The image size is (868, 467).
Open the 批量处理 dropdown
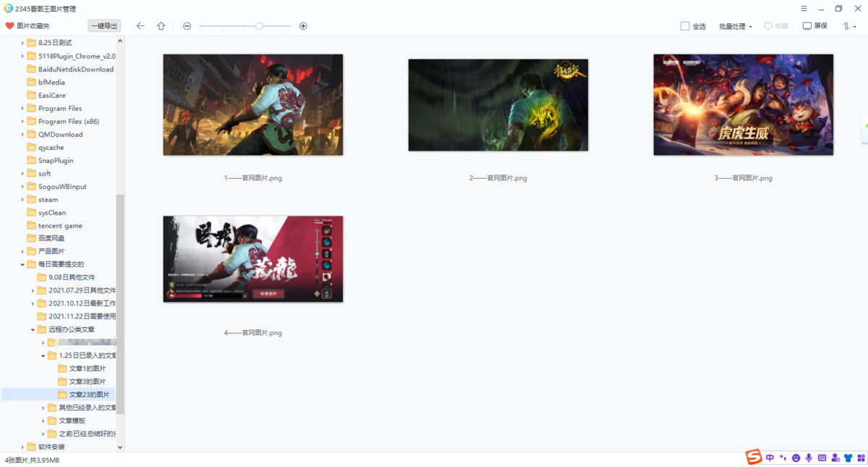[735, 26]
